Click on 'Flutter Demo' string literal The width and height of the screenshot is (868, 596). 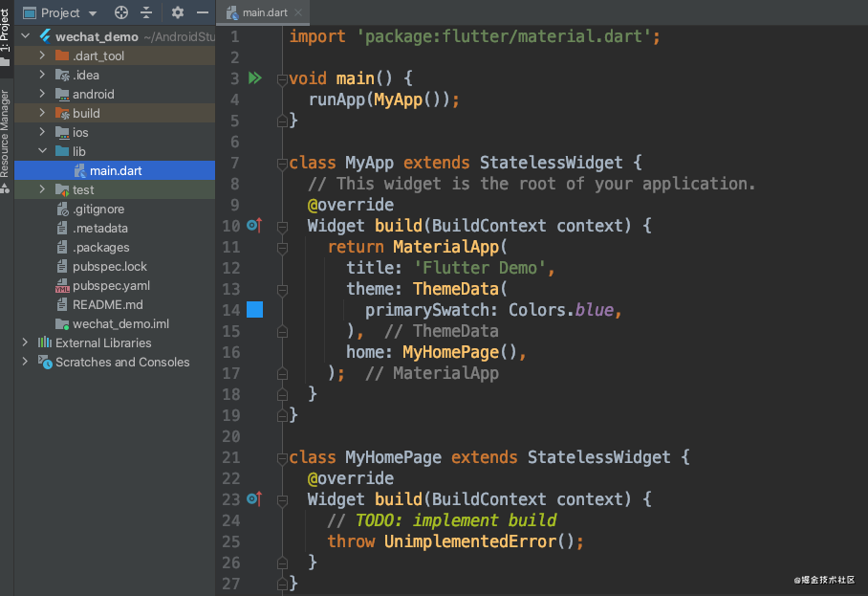pos(480,268)
